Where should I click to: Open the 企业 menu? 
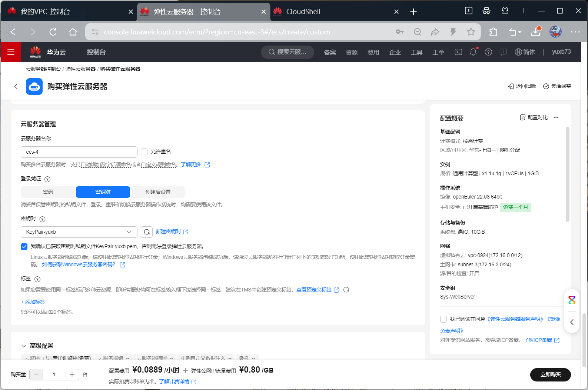point(395,52)
